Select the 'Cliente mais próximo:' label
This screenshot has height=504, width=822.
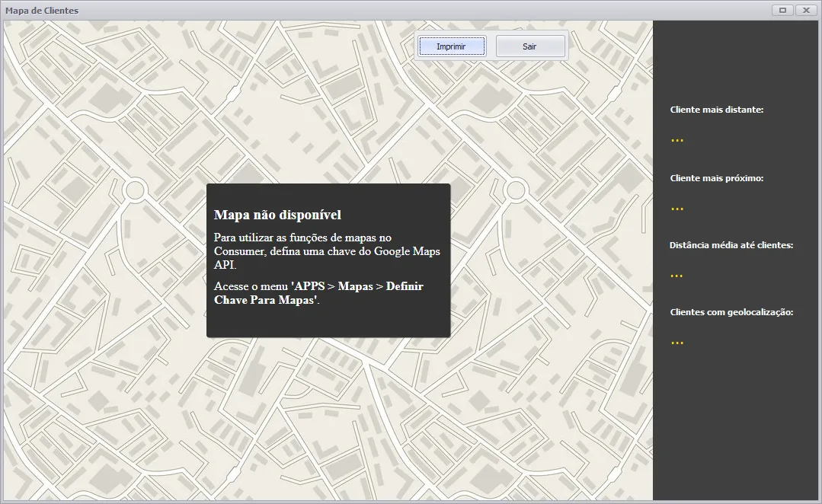coord(716,178)
